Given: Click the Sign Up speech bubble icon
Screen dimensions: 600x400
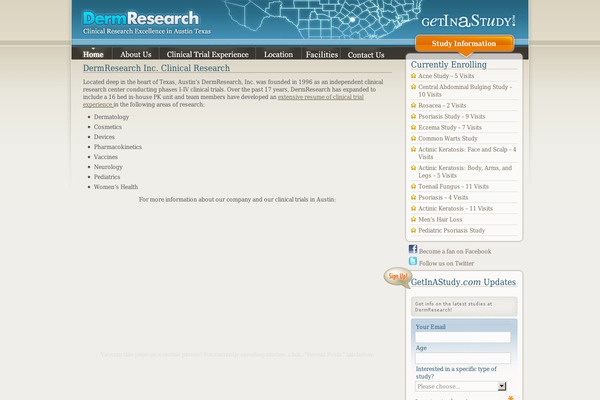Looking at the screenshot, I should point(398,277).
